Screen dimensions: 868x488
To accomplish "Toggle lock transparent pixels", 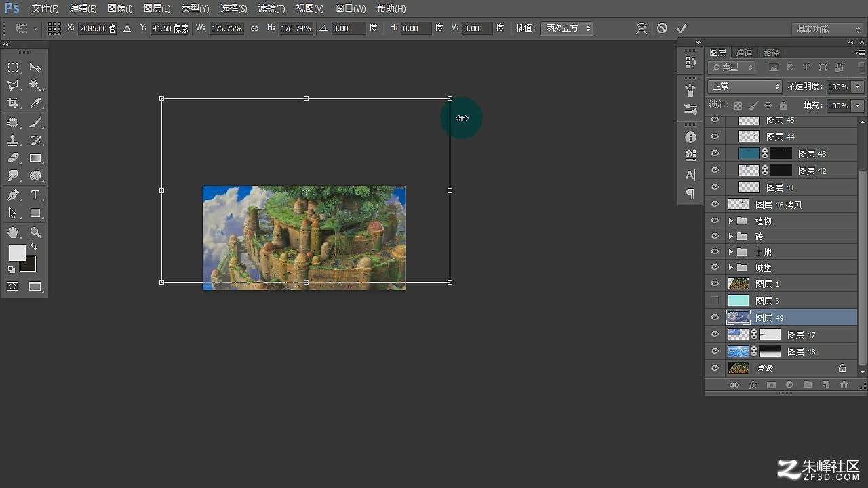I will tap(738, 106).
